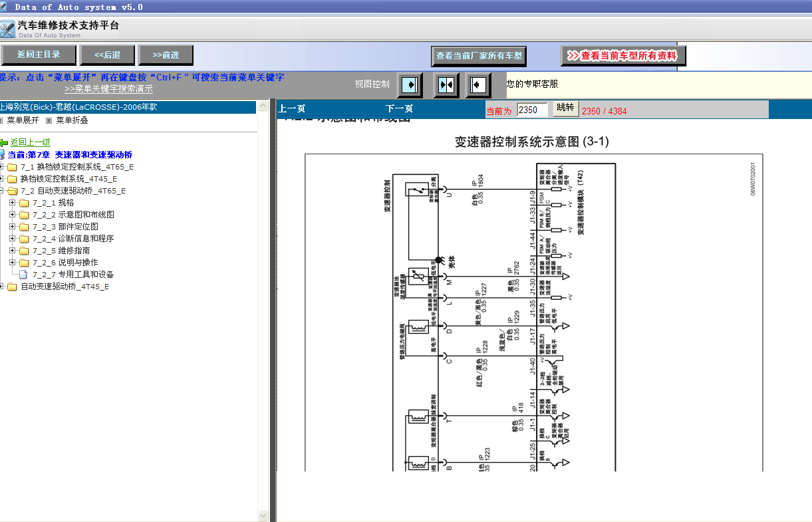This screenshot has width=812, height=522.
Task: Click the wrench logo icon in header
Action: [7, 30]
